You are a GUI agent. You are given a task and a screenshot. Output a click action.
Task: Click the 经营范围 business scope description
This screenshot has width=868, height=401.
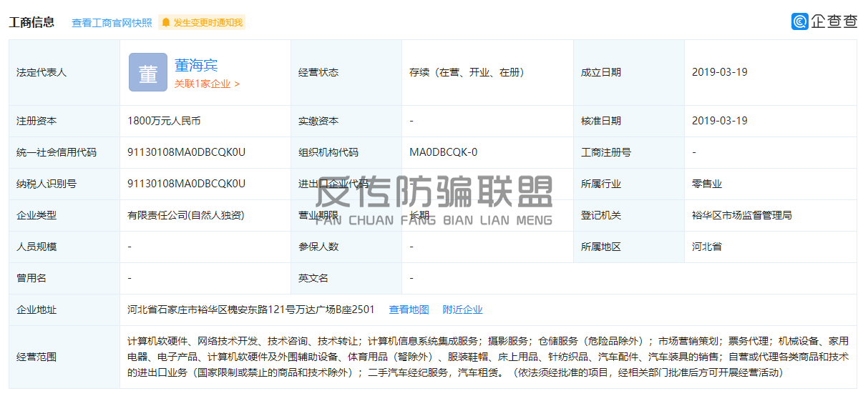[x=487, y=357]
